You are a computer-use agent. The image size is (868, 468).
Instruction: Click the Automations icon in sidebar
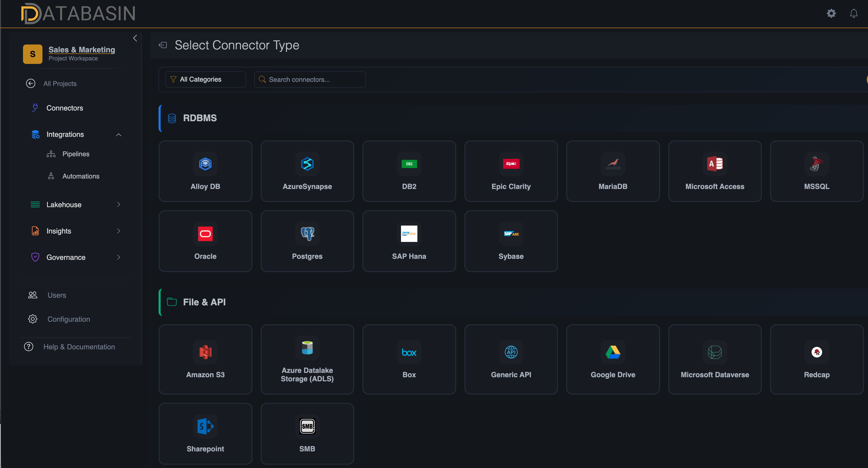point(51,176)
